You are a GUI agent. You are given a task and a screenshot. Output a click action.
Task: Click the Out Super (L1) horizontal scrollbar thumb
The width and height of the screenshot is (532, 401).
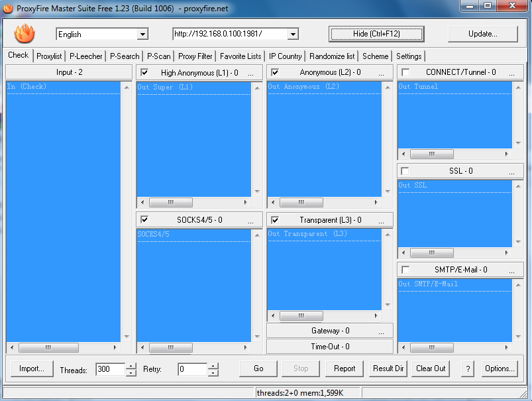(171, 203)
